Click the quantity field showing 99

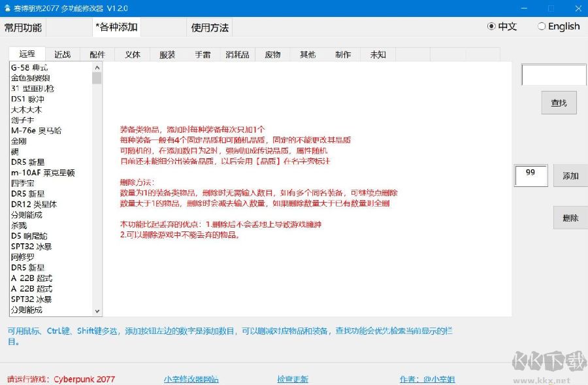click(531, 175)
